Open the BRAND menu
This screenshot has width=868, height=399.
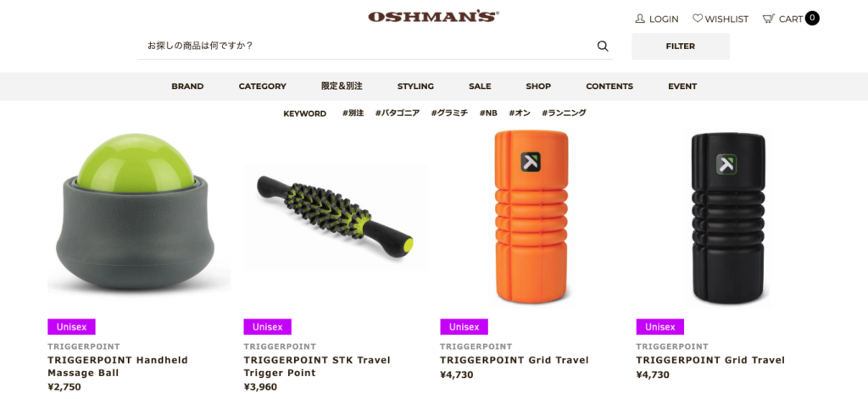pos(187,86)
